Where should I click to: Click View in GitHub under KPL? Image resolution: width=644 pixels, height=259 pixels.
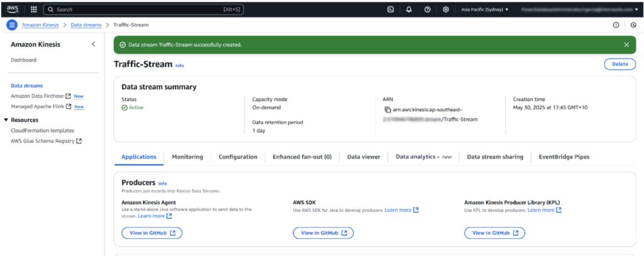click(x=494, y=233)
